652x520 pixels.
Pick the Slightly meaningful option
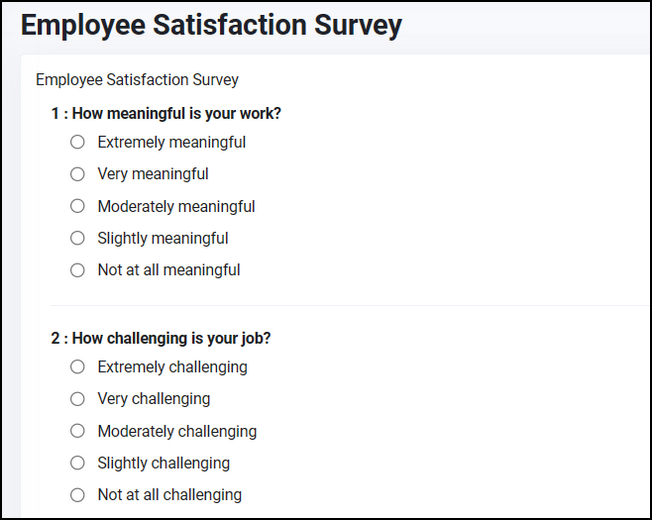tap(77, 238)
